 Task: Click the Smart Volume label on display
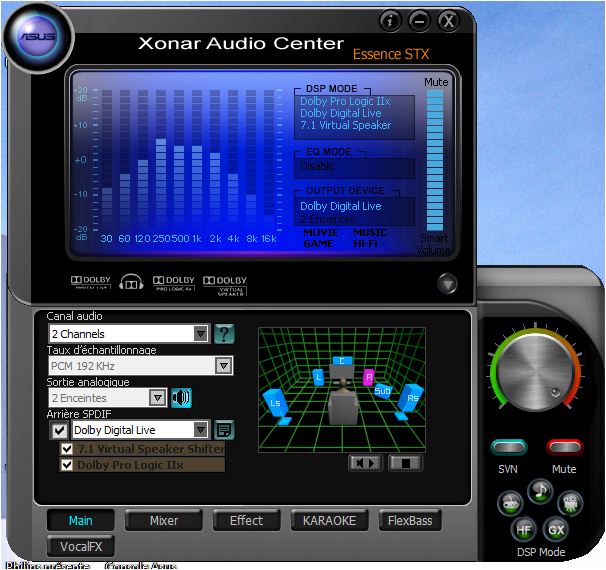pos(433,244)
